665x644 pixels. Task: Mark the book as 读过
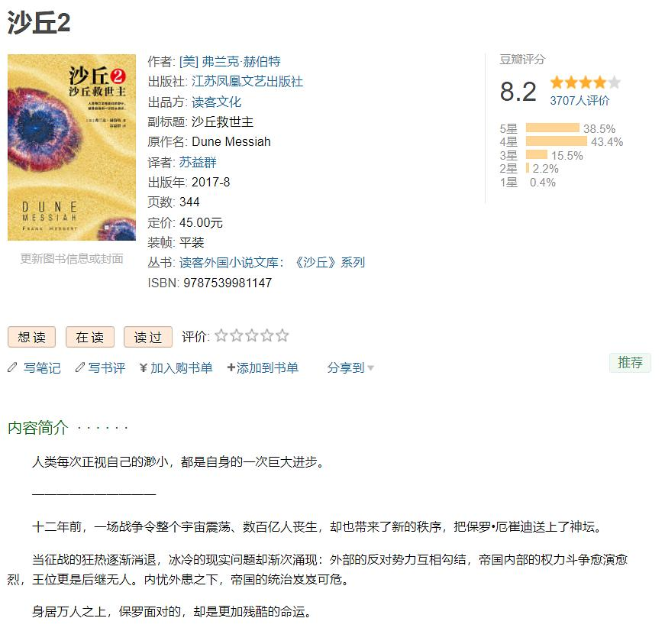coord(148,337)
